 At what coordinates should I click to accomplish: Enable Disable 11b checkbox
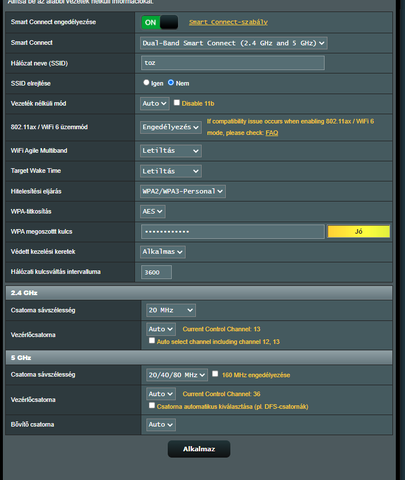(x=177, y=103)
